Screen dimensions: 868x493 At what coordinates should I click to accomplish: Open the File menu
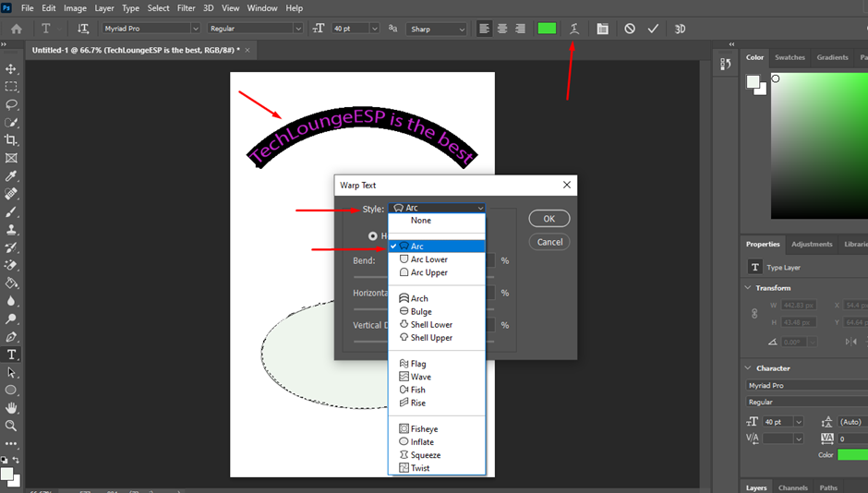pyautogui.click(x=27, y=8)
